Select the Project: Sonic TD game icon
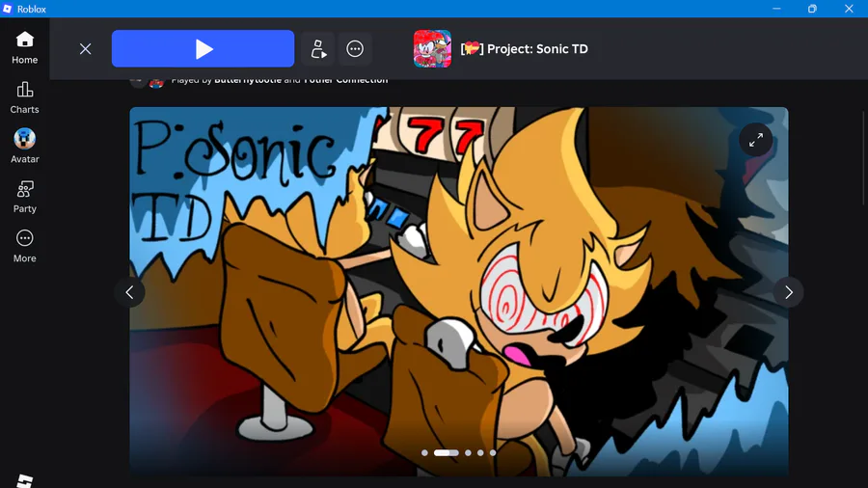 pyautogui.click(x=432, y=48)
